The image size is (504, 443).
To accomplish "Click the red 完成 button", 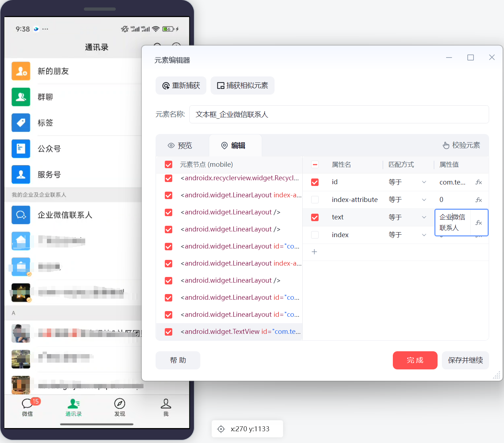I will point(415,360).
